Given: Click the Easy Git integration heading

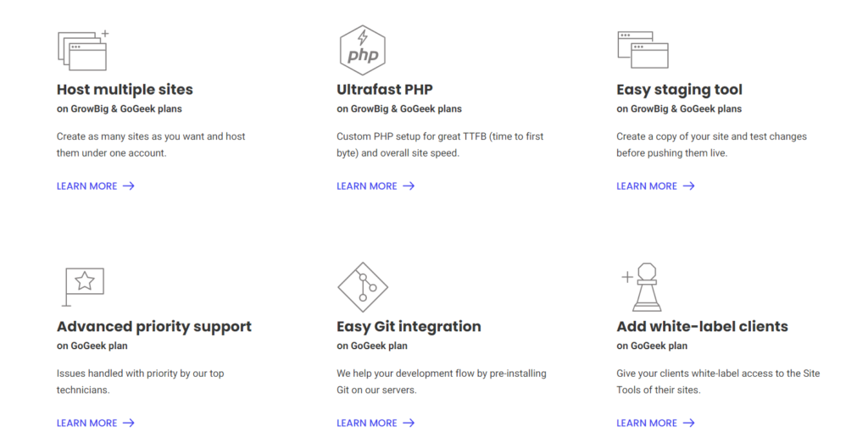Looking at the screenshot, I should [409, 326].
